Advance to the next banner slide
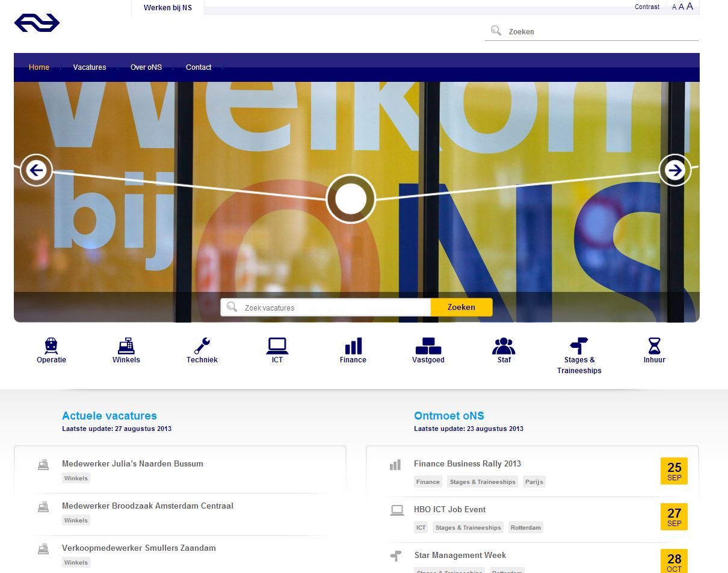728x573 pixels. pos(675,170)
